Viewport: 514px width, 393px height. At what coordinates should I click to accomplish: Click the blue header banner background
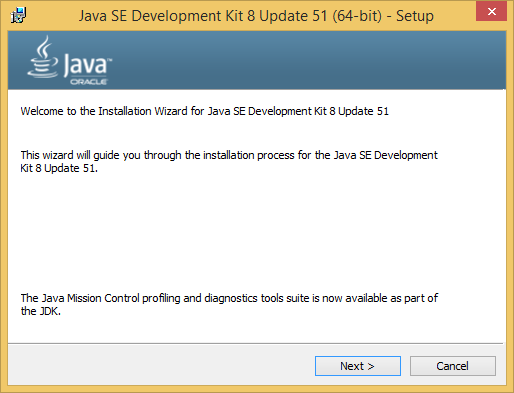(x=300, y=61)
